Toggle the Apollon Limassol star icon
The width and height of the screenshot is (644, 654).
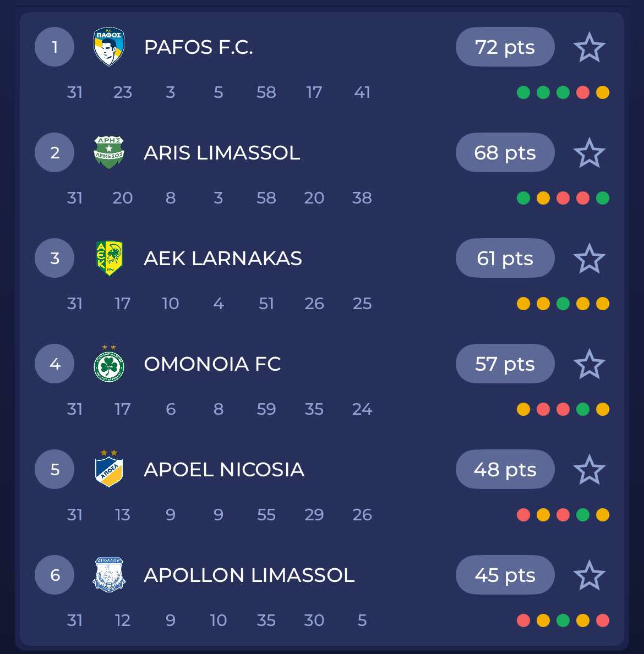click(589, 575)
